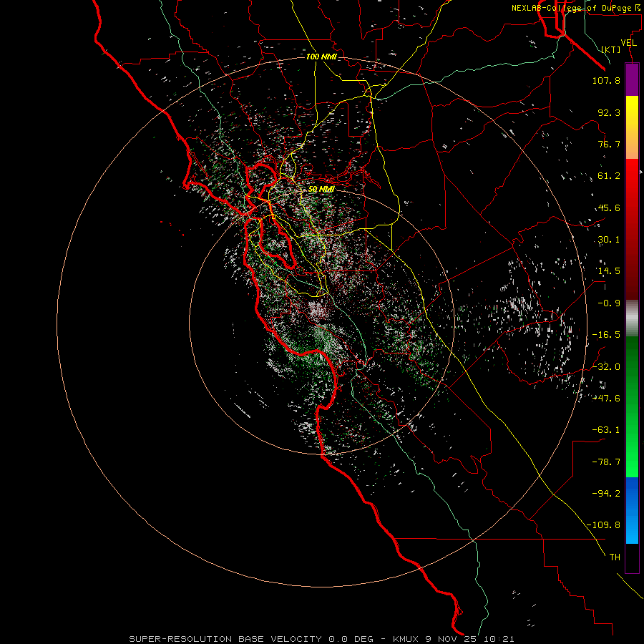Click the 50 NMI range ring label

(321, 190)
